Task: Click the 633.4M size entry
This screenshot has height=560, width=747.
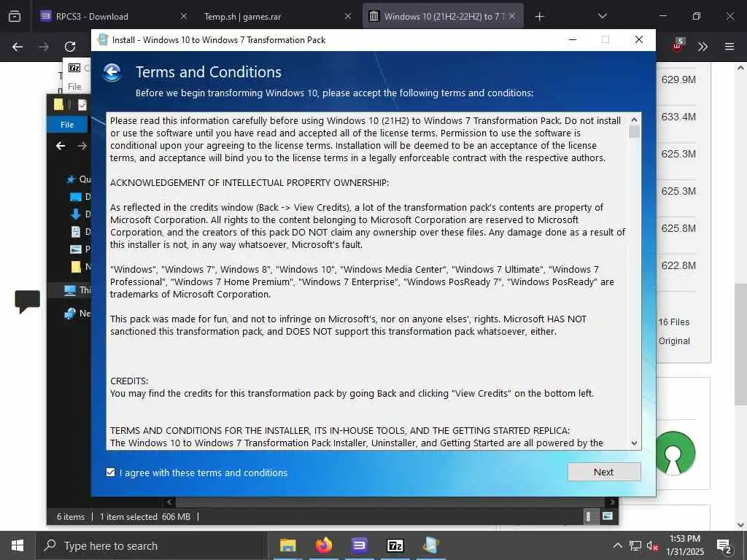Action: tap(678, 117)
